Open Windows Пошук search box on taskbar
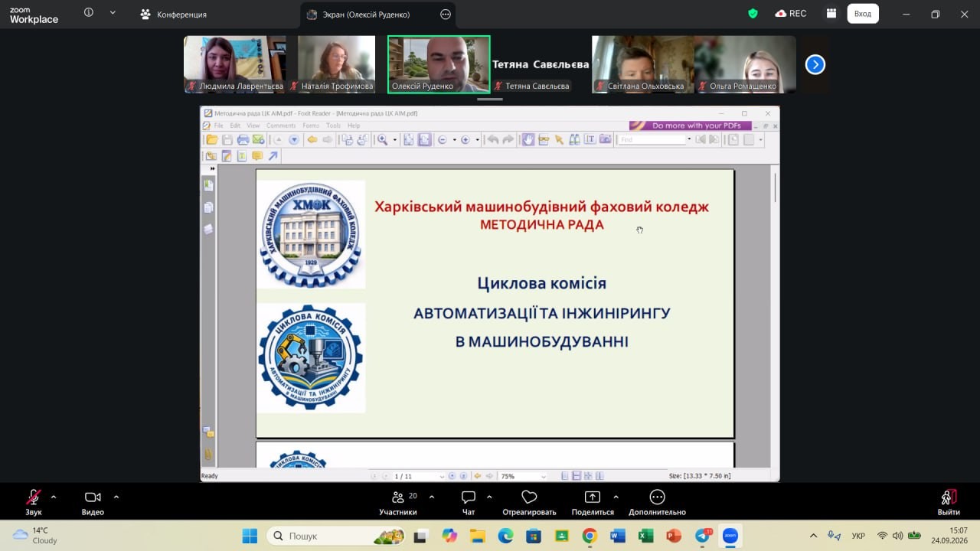This screenshot has height=551, width=980. pyautogui.click(x=337, y=536)
